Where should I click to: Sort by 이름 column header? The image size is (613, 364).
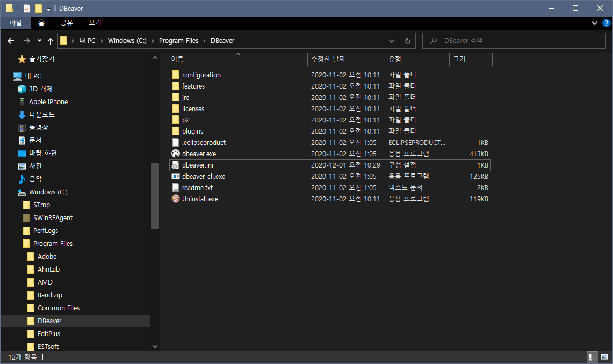238,60
